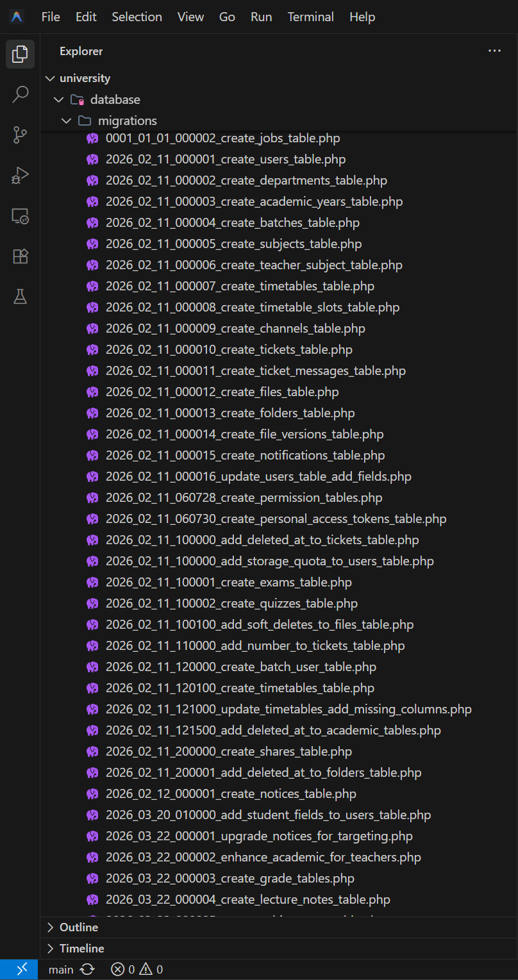
Task: Click the remote connection indicator
Action: coord(19,969)
